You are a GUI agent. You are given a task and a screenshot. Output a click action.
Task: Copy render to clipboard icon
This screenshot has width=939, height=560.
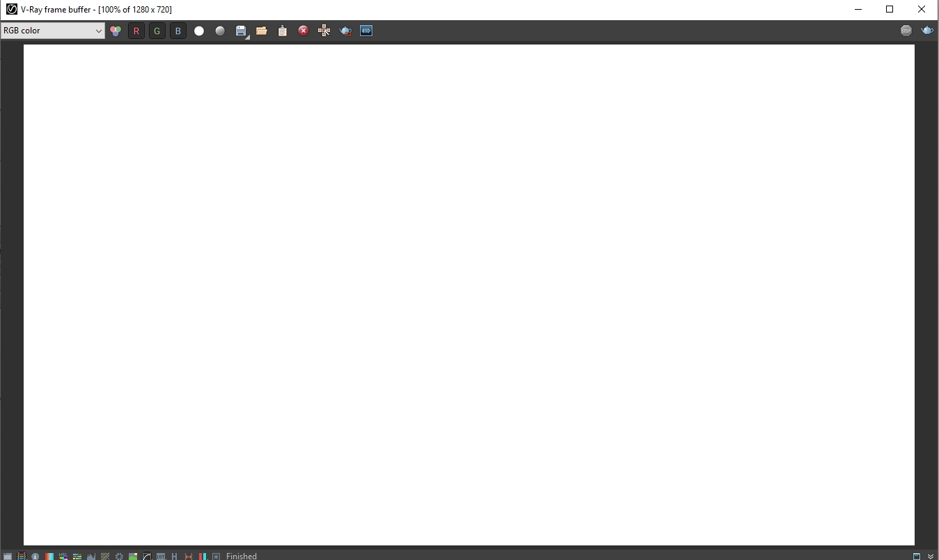pos(283,31)
